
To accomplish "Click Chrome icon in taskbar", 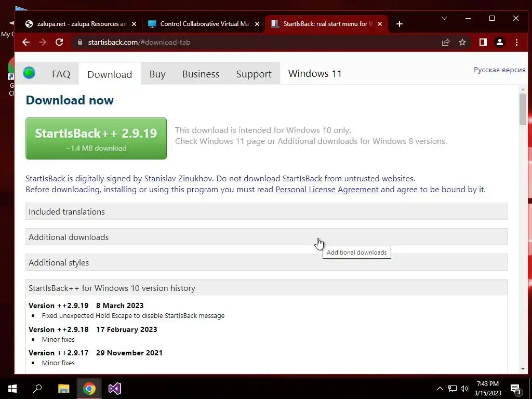I will [x=89, y=389].
